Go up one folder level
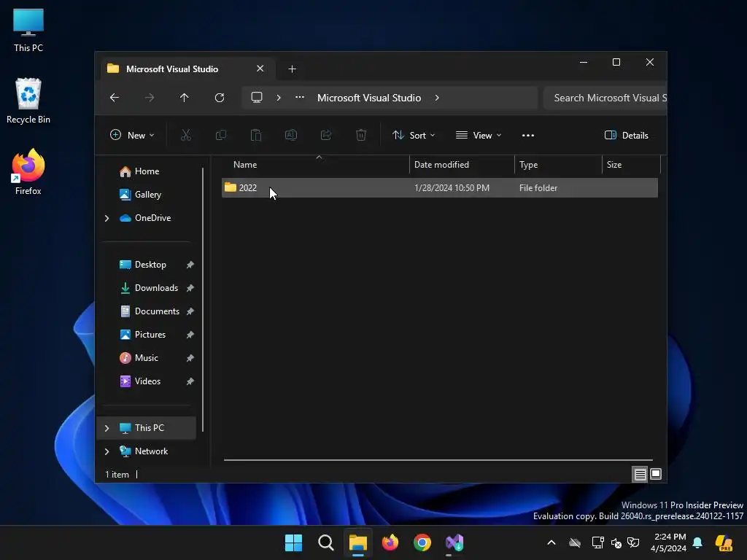The width and height of the screenshot is (747, 560). pyautogui.click(x=185, y=98)
